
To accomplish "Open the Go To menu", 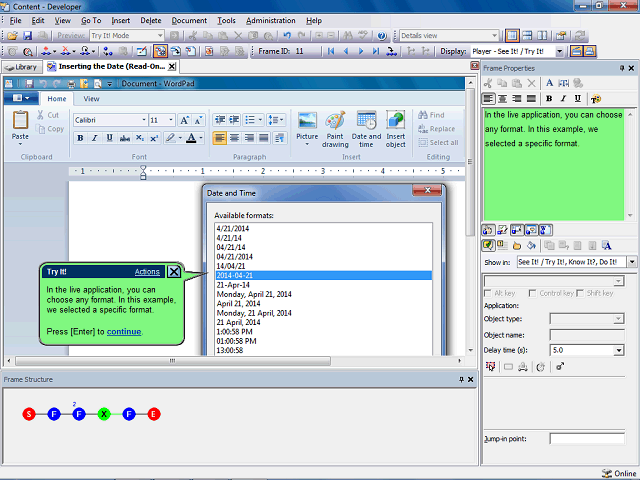I will (91, 20).
